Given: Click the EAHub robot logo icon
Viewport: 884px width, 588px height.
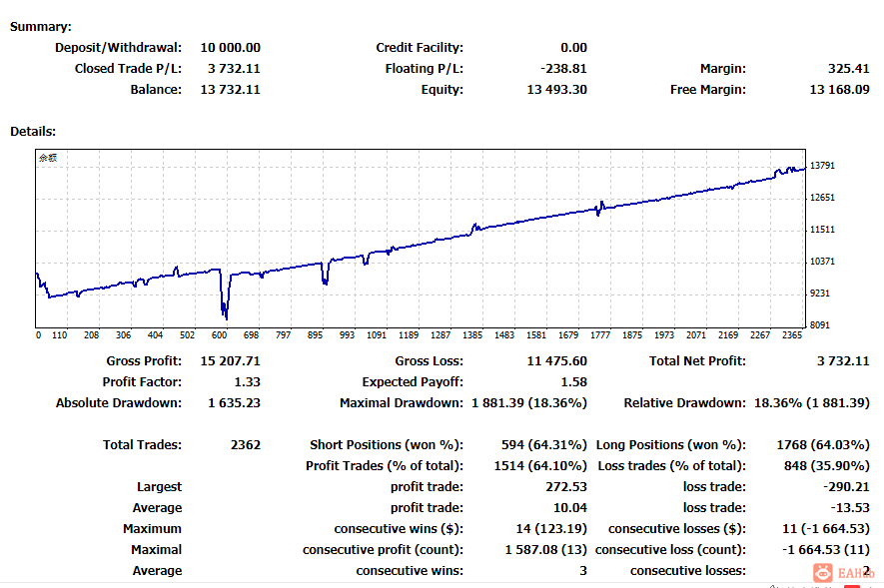Looking at the screenshot, I should [x=822, y=573].
